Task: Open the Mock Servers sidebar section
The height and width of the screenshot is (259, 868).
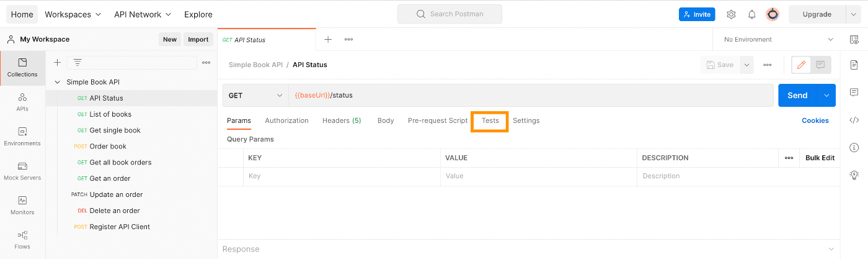Action: [x=22, y=171]
